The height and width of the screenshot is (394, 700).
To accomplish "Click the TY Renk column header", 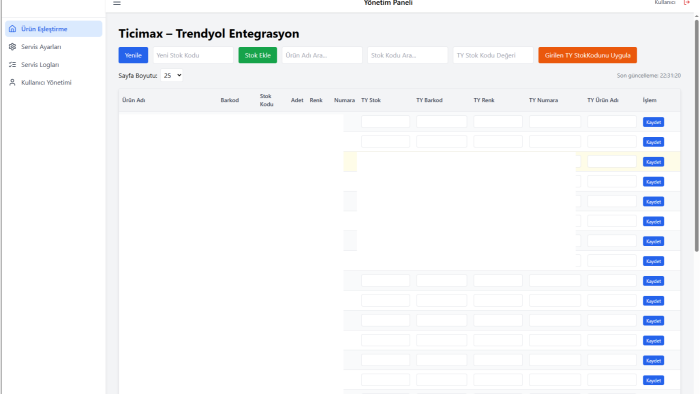I will 484,100.
